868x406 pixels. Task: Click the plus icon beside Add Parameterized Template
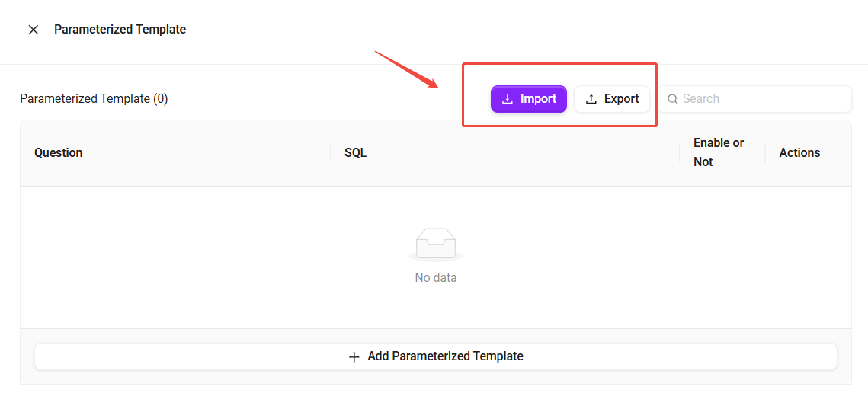tap(354, 356)
